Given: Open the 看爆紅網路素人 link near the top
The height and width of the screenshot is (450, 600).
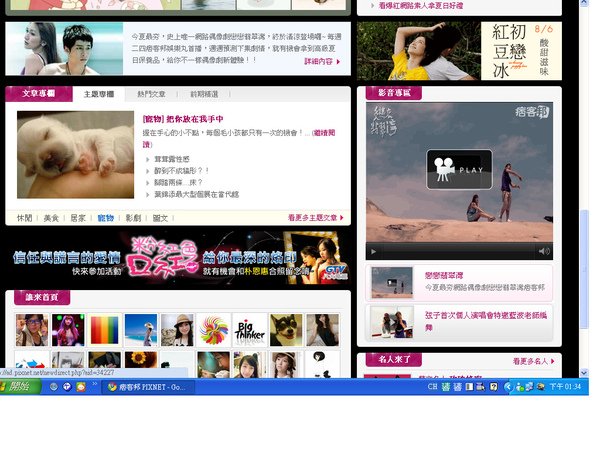Looking at the screenshot, I should pos(421,6).
